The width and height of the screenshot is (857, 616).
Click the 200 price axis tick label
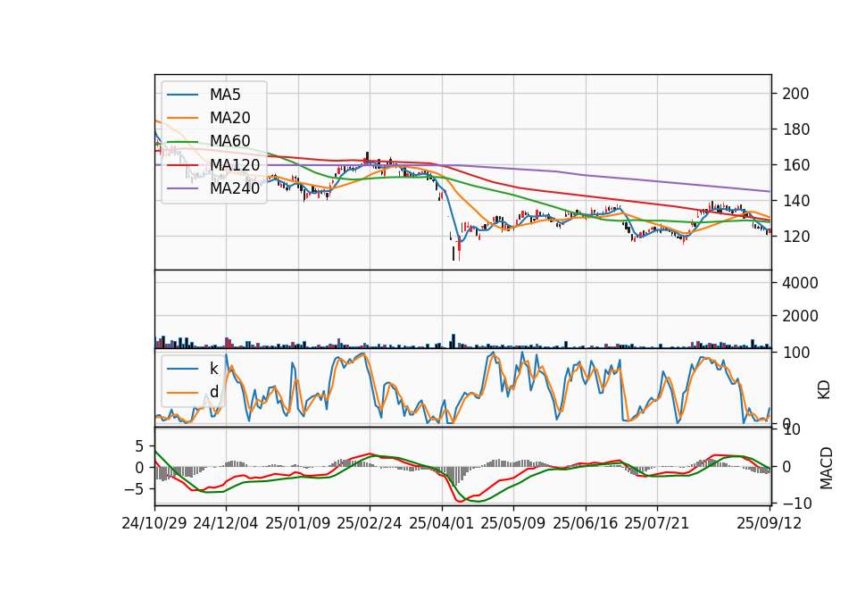tap(795, 94)
